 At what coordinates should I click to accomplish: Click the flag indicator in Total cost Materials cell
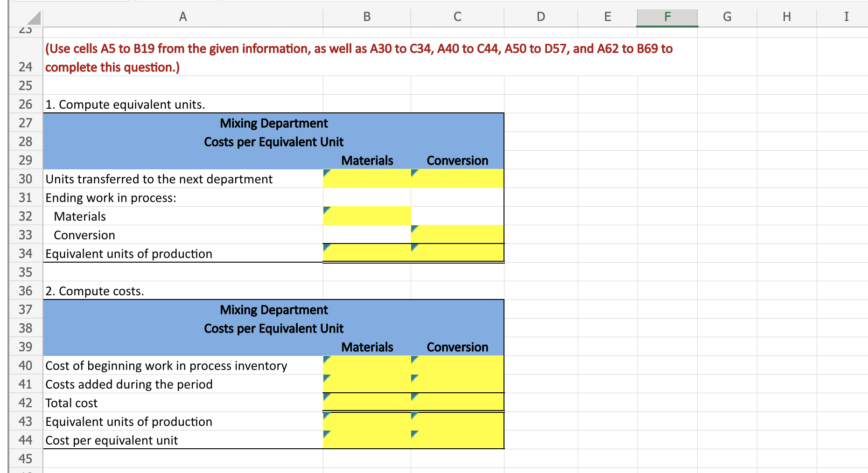327,397
